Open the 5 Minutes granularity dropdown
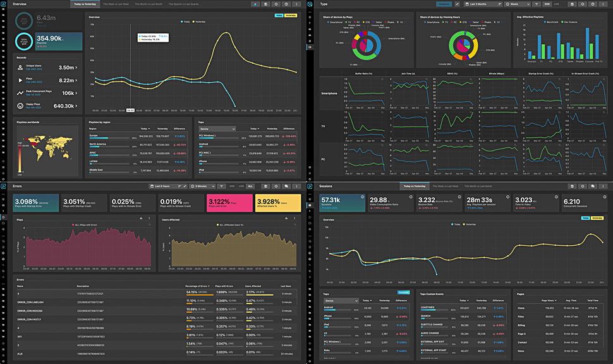Viewport: 613px width, 364px height. coord(202,186)
